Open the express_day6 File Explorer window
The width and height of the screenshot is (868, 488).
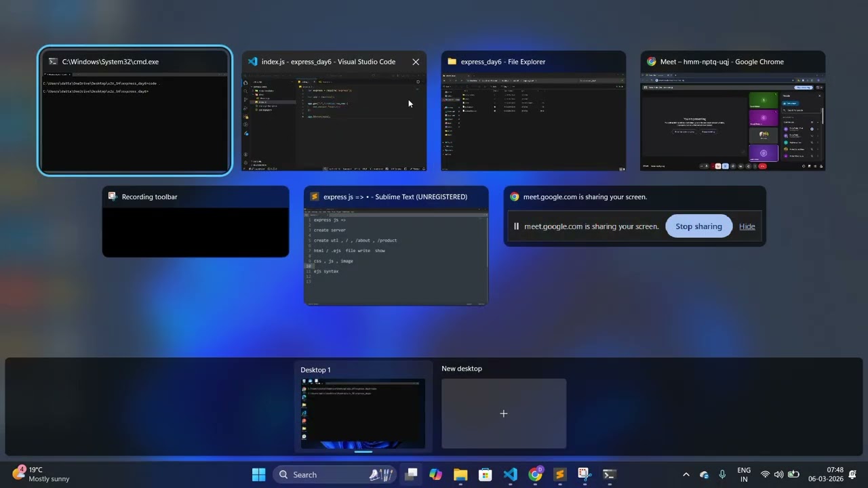tap(534, 110)
